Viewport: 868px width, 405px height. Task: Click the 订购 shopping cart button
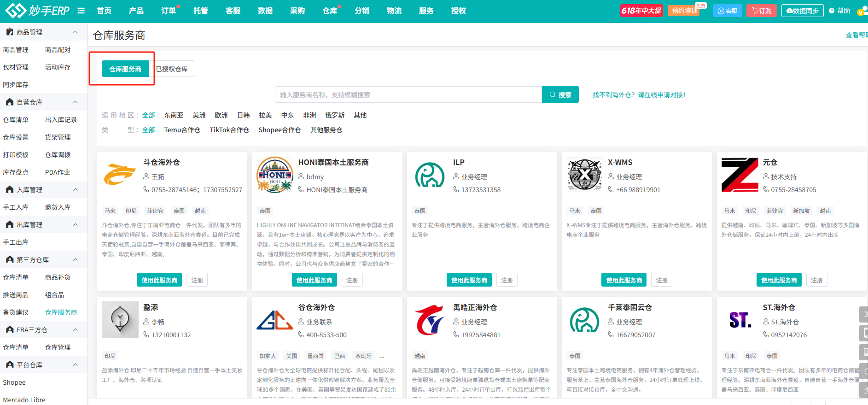click(x=762, y=11)
